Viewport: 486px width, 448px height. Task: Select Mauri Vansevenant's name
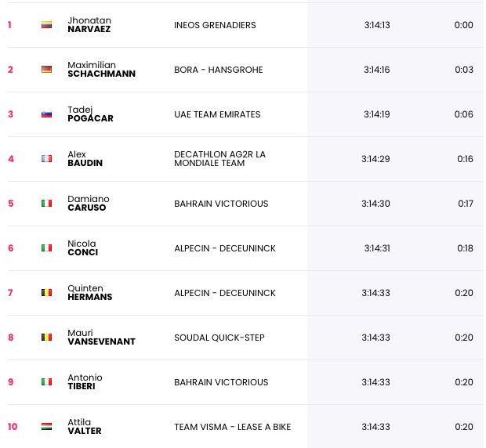click(x=101, y=337)
